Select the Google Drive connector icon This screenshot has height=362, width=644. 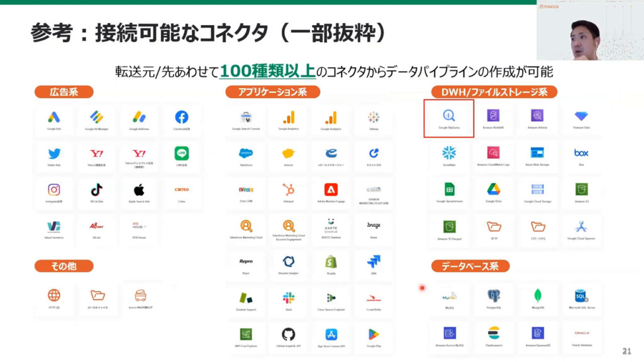tap(494, 189)
